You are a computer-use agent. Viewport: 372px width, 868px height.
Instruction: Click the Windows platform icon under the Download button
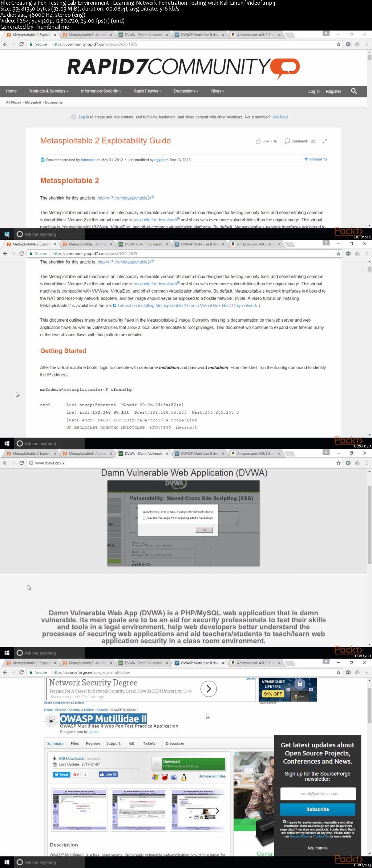155,777
